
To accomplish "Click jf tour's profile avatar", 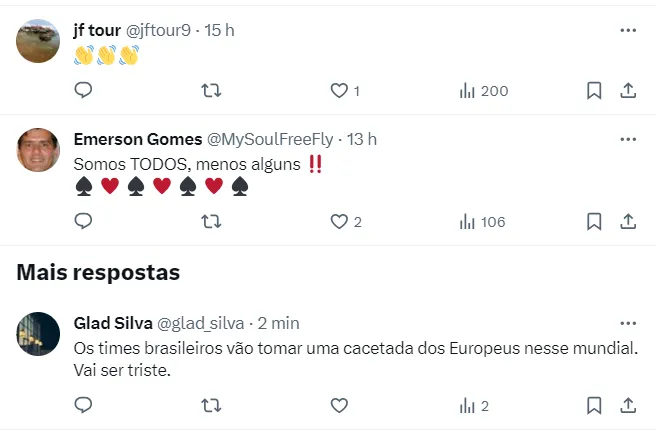I will tap(39, 41).
